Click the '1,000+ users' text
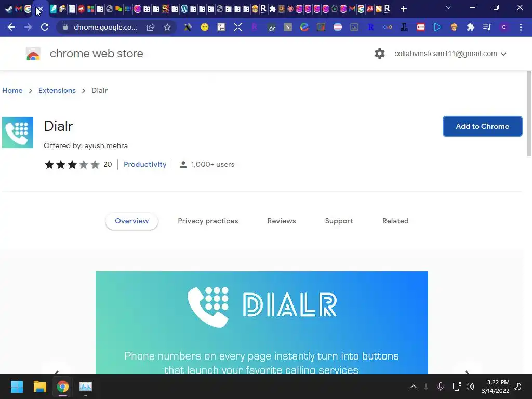This screenshot has width=532, height=399. click(x=212, y=164)
